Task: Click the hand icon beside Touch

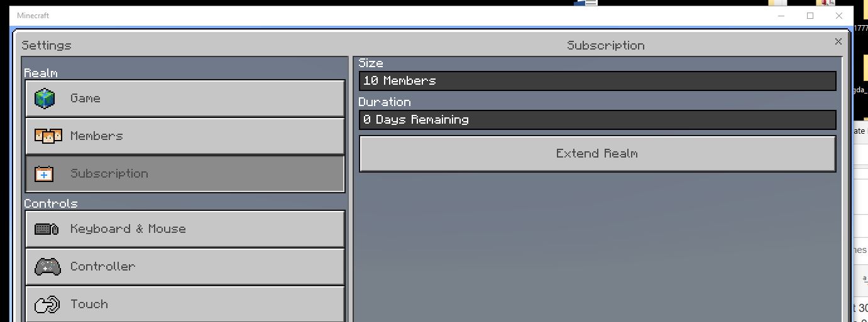Action: tap(47, 304)
